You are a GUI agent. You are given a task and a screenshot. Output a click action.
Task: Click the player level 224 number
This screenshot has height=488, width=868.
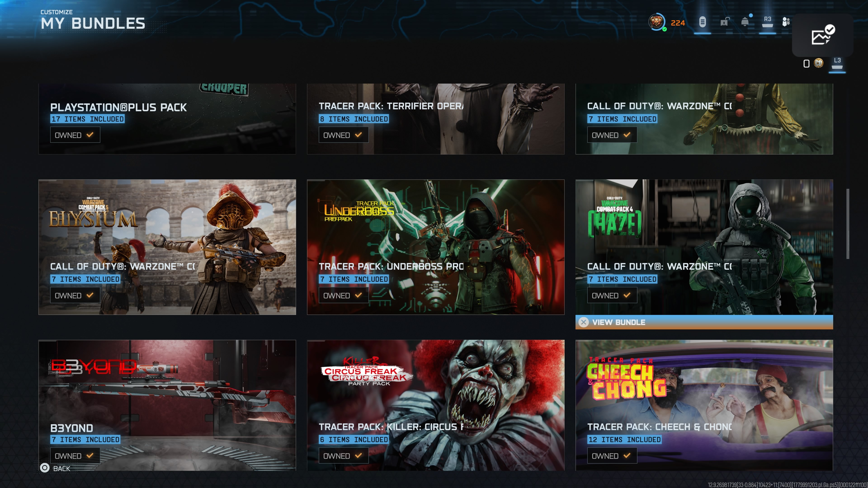(x=678, y=23)
